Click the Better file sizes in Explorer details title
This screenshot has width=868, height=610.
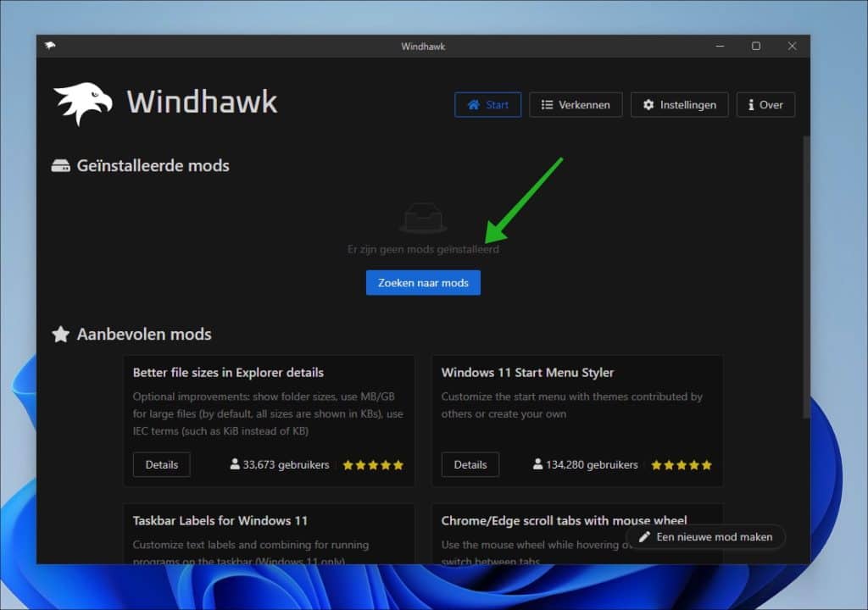tap(228, 373)
